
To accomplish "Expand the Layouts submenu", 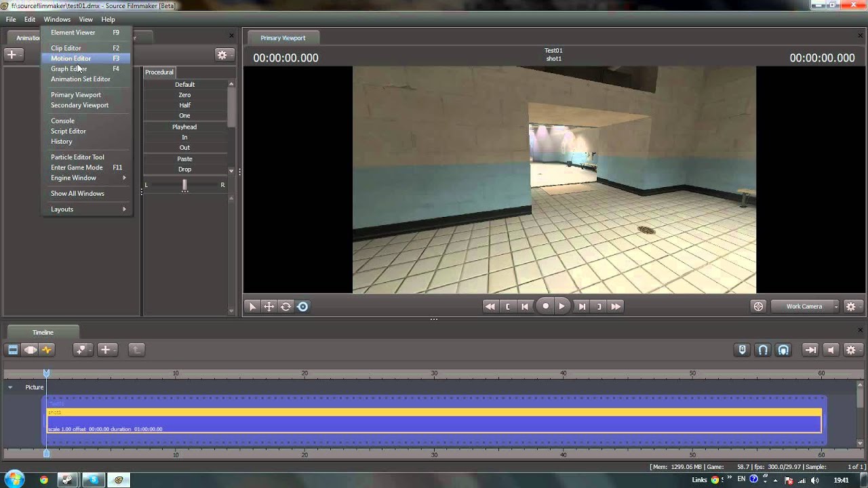I will pos(86,209).
